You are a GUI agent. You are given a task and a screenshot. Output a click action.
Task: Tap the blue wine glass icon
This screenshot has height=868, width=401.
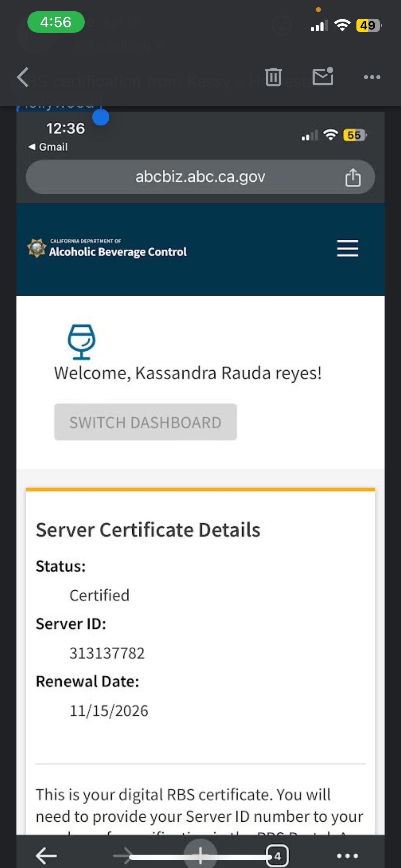81,342
